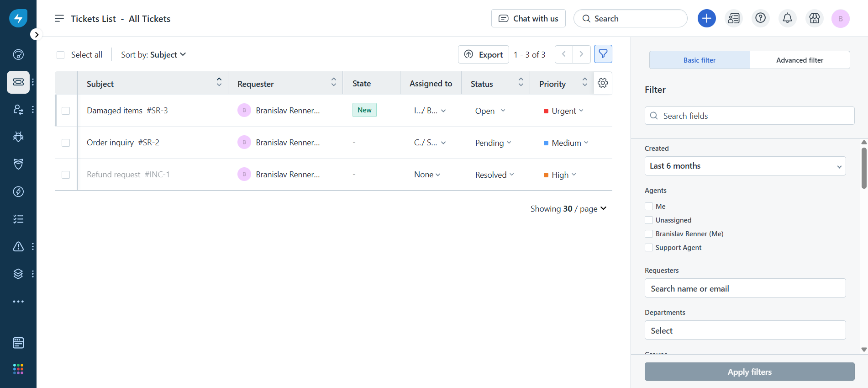Change Urgent priority dropdown for SR-3
Image resolution: width=868 pixels, height=388 pixels.
pyautogui.click(x=564, y=111)
